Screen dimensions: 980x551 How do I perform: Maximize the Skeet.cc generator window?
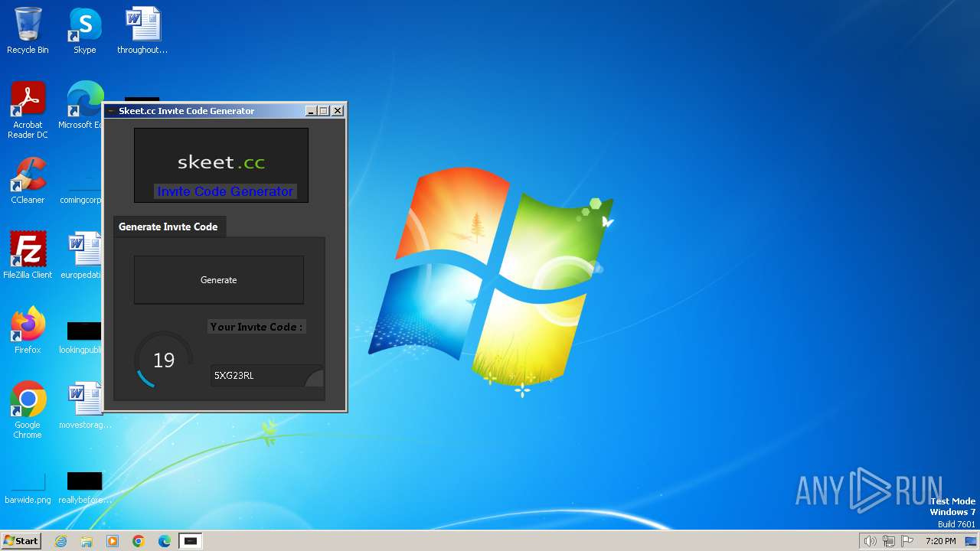click(323, 111)
